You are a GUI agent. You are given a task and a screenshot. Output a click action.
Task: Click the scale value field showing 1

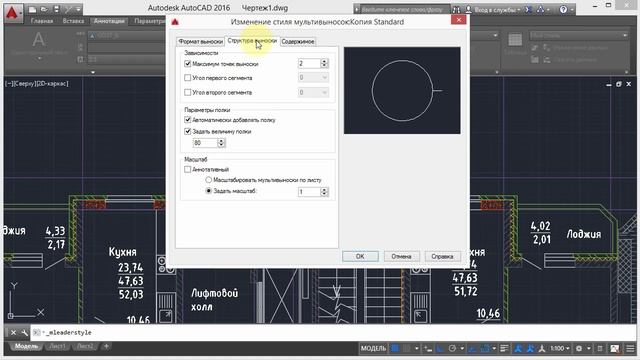(x=309, y=192)
